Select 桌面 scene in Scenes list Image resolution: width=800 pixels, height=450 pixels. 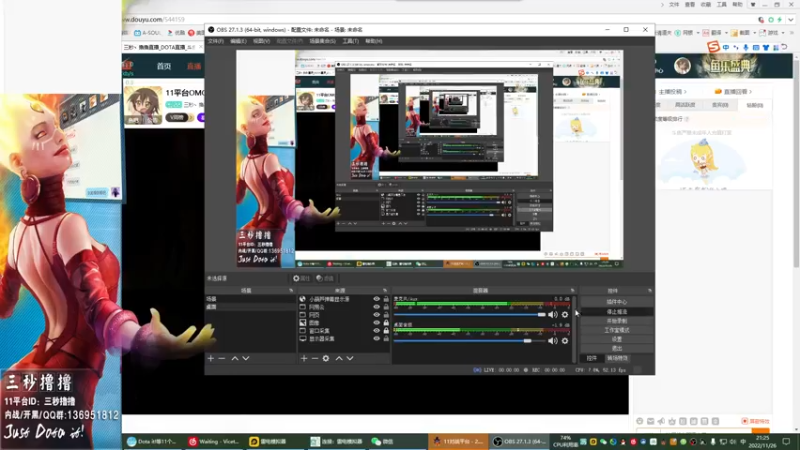point(250,307)
